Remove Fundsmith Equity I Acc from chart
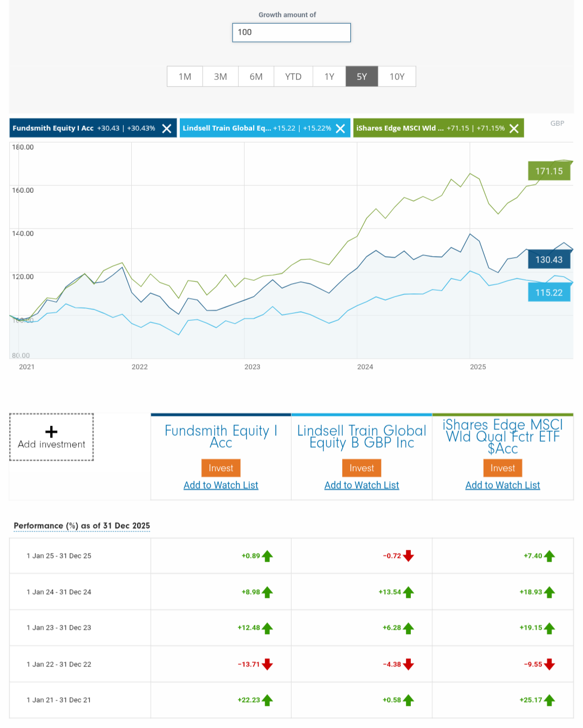This screenshot has width=583, height=728. 167,129
